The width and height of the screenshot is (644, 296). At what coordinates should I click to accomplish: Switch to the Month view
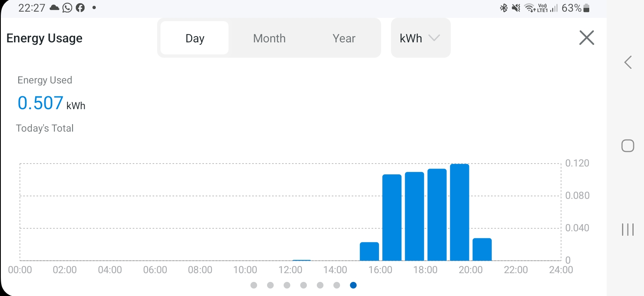(x=269, y=38)
